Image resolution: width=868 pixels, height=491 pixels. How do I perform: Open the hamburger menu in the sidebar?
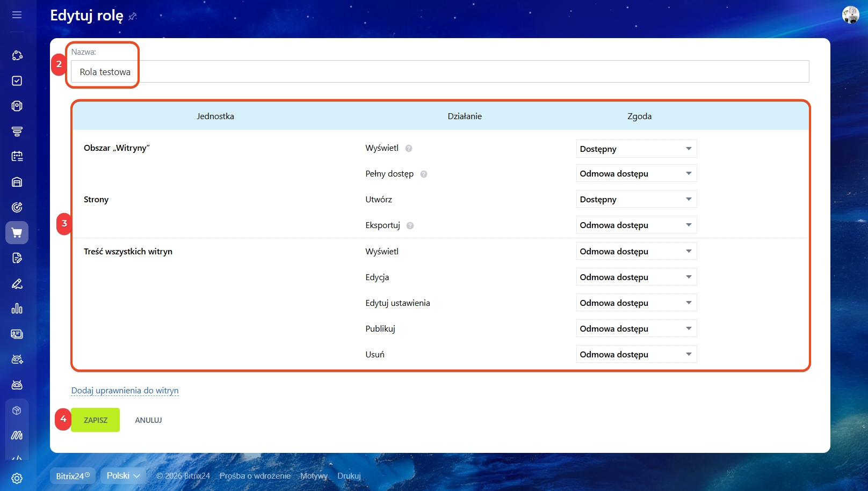click(x=17, y=15)
